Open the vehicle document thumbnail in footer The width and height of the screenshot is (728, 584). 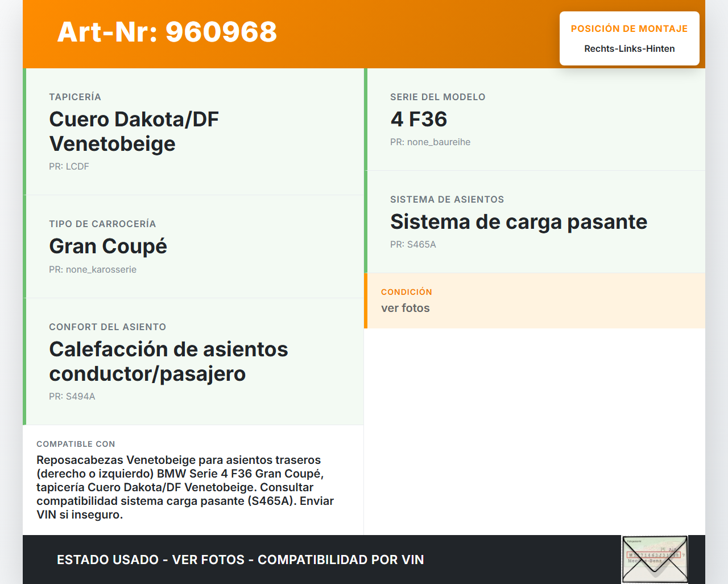655,560
